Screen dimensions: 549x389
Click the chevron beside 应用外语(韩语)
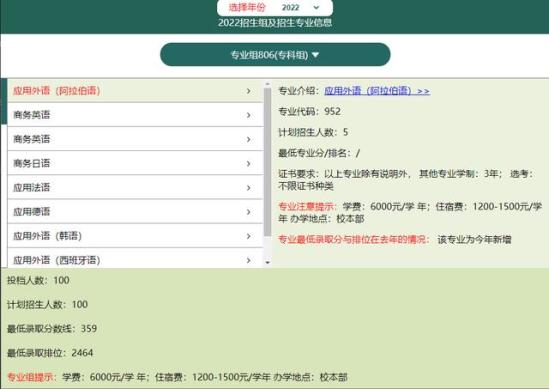(249, 236)
